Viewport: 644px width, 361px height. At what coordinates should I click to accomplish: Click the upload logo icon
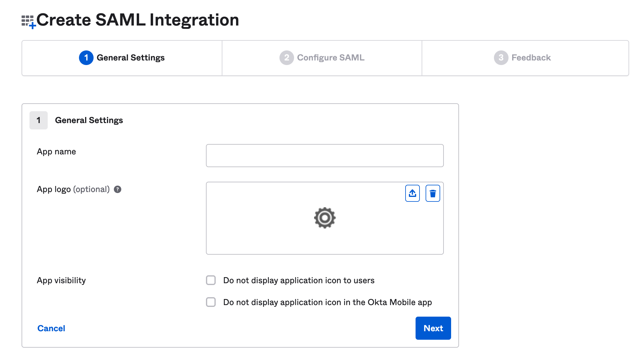[412, 193]
